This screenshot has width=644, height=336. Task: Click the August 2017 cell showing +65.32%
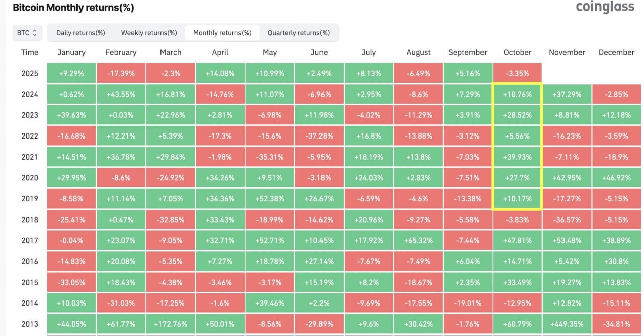(x=418, y=240)
